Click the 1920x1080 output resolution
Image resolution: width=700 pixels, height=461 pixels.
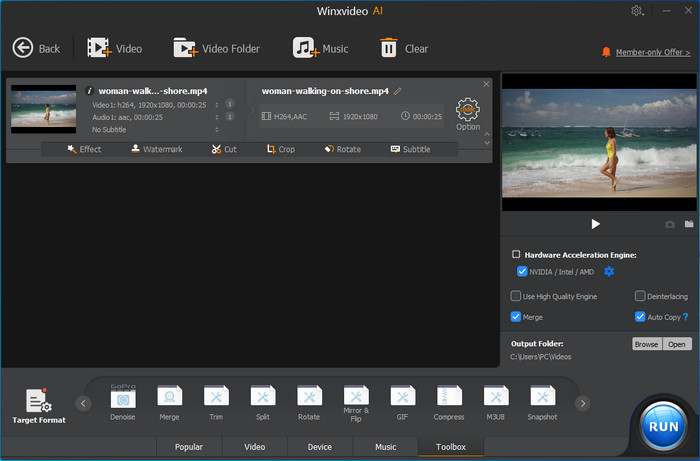click(x=354, y=116)
